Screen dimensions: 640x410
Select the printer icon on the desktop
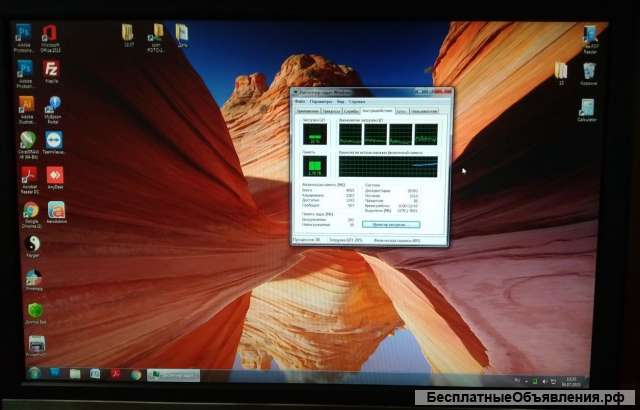(x=37, y=344)
